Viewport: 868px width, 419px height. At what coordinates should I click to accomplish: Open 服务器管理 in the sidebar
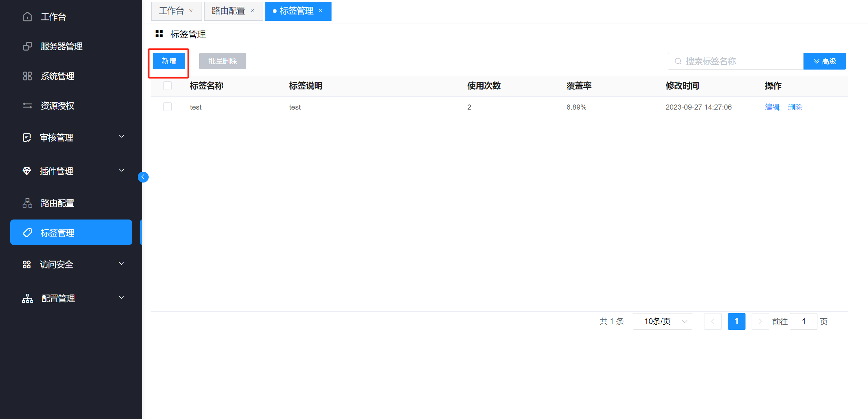coord(71,46)
